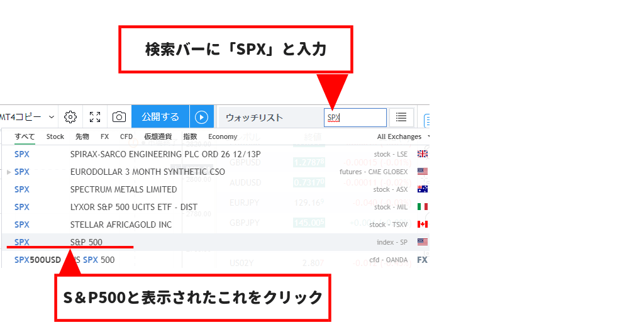644x322 pixels.
Task: Click the FX badge on cfd - OANDA row
Action: pos(423,260)
